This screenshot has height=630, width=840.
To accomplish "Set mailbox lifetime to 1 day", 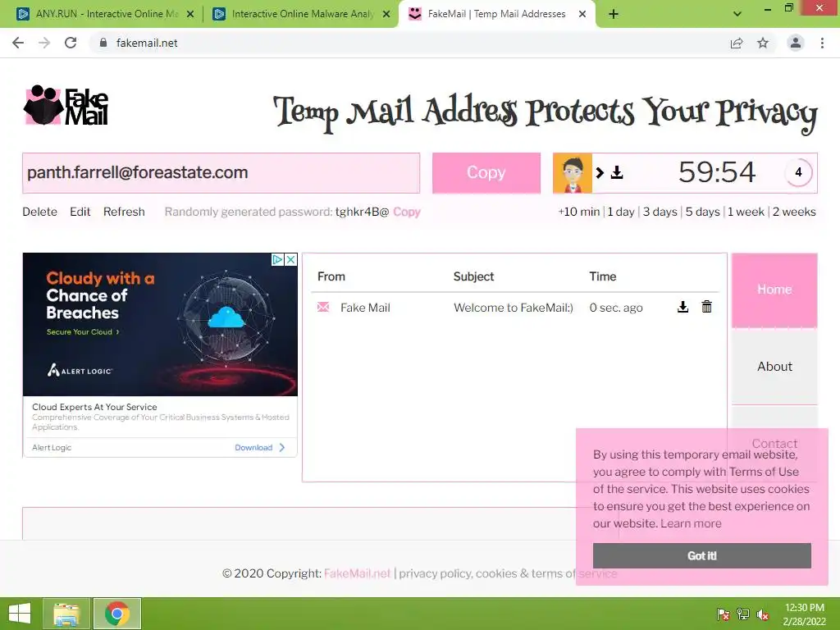I will tap(621, 212).
